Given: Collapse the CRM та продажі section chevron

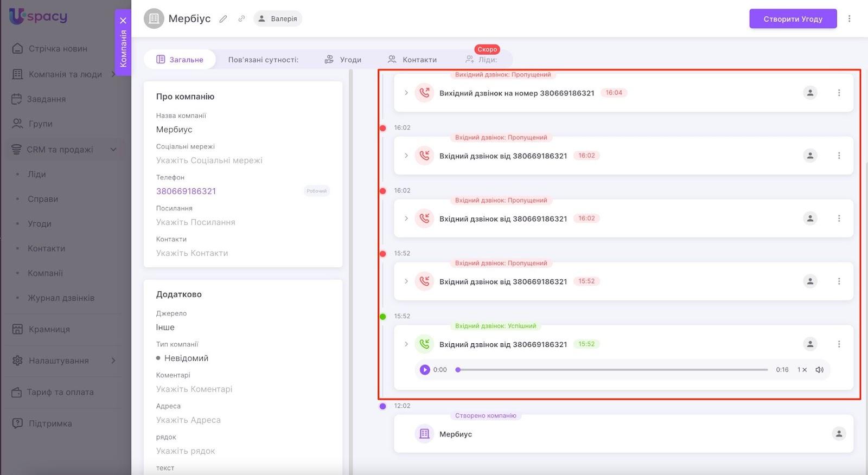Looking at the screenshot, I should (x=113, y=150).
